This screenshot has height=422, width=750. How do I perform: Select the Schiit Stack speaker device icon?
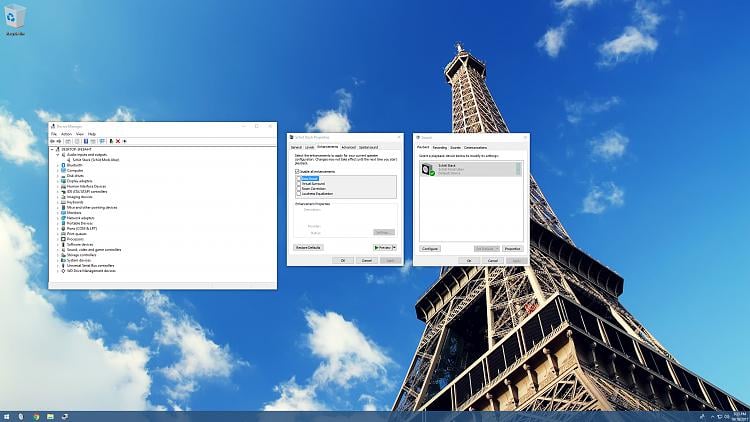(x=427, y=169)
